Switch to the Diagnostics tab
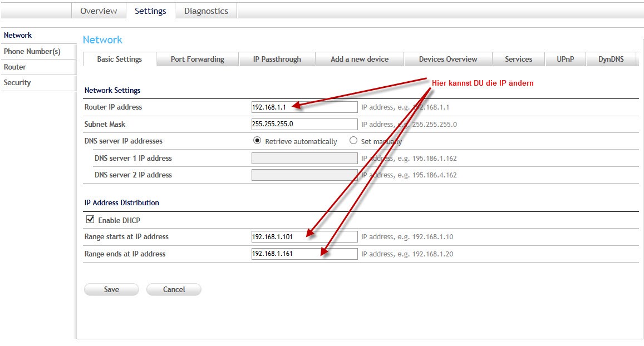This screenshot has width=644, height=346. (x=206, y=11)
